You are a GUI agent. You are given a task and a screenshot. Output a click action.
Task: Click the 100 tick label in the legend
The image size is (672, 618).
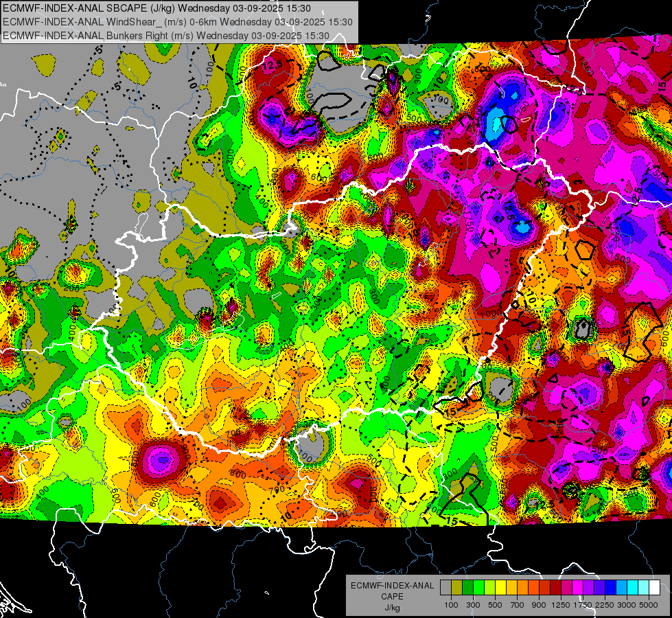pos(451,605)
